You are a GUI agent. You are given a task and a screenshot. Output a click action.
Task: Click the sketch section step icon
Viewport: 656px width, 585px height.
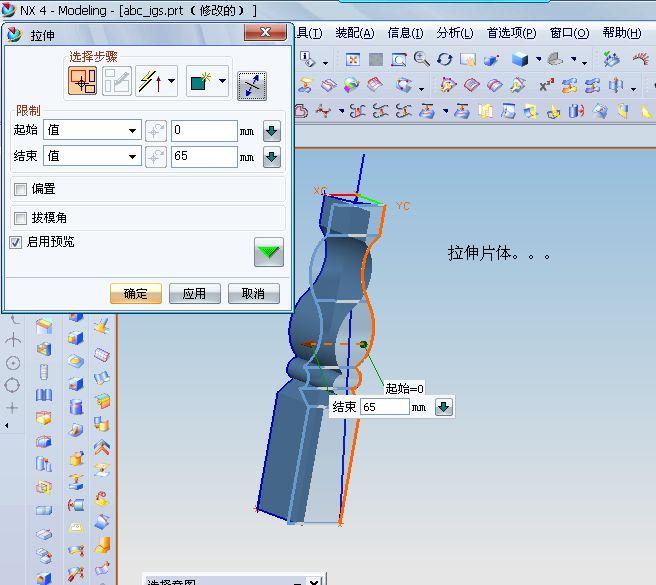click(x=117, y=80)
